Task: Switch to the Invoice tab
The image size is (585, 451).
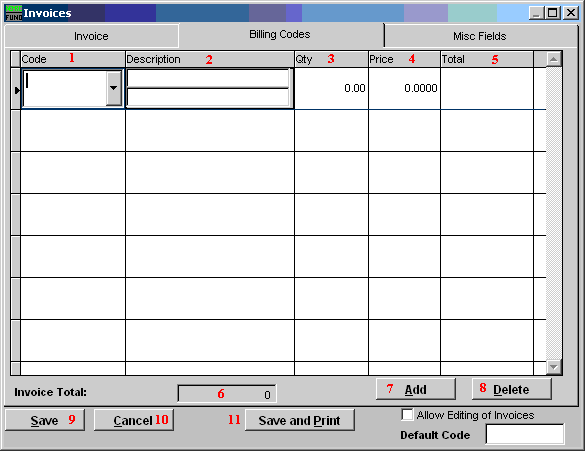Action: 91,36
